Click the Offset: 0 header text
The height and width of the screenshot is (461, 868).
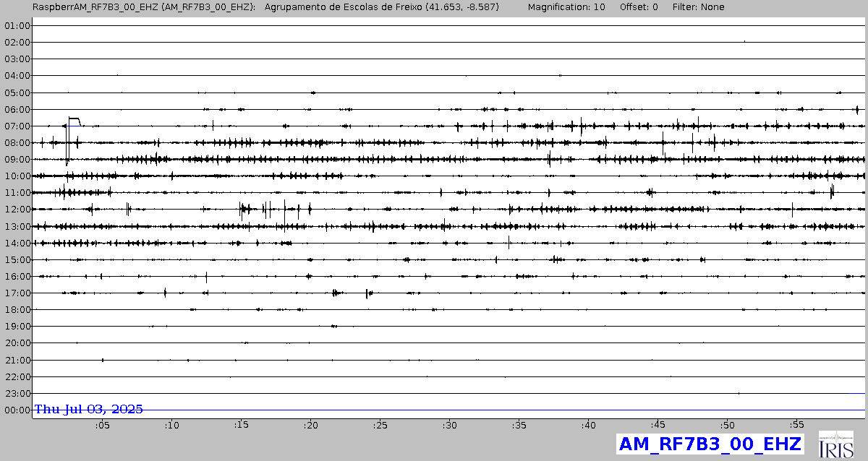coord(639,7)
